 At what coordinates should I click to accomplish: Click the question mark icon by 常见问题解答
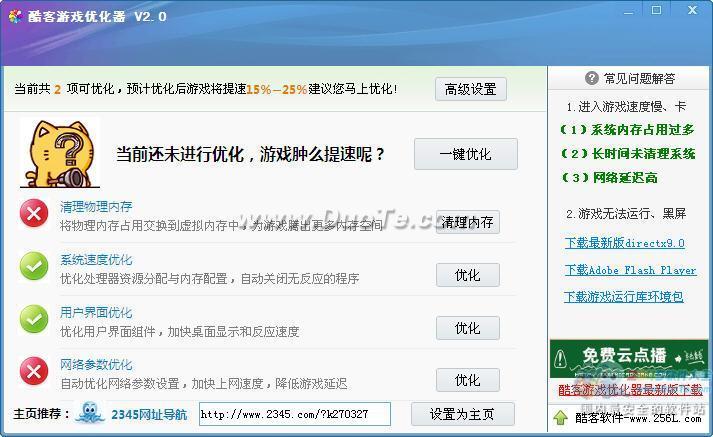point(591,79)
